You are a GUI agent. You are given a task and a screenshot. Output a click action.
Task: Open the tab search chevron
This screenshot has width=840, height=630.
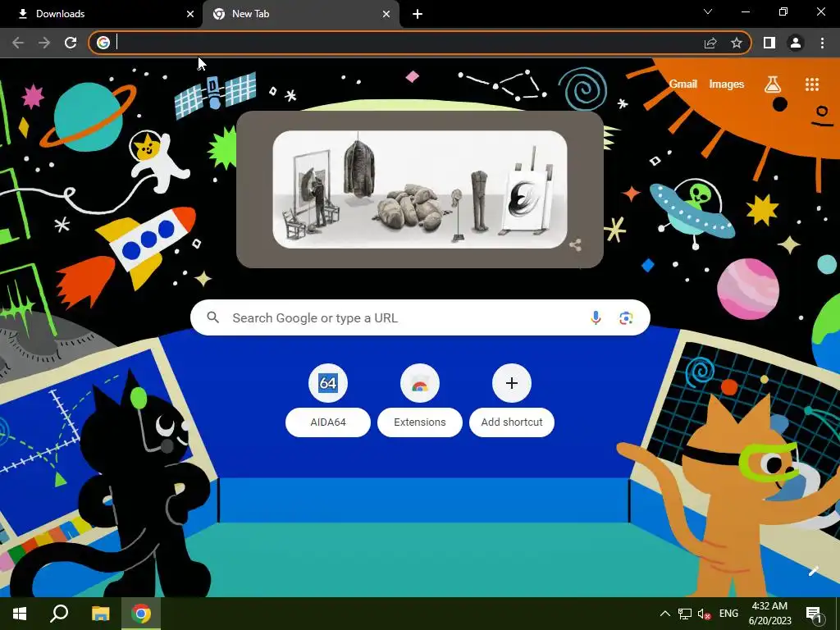pyautogui.click(x=708, y=11)
